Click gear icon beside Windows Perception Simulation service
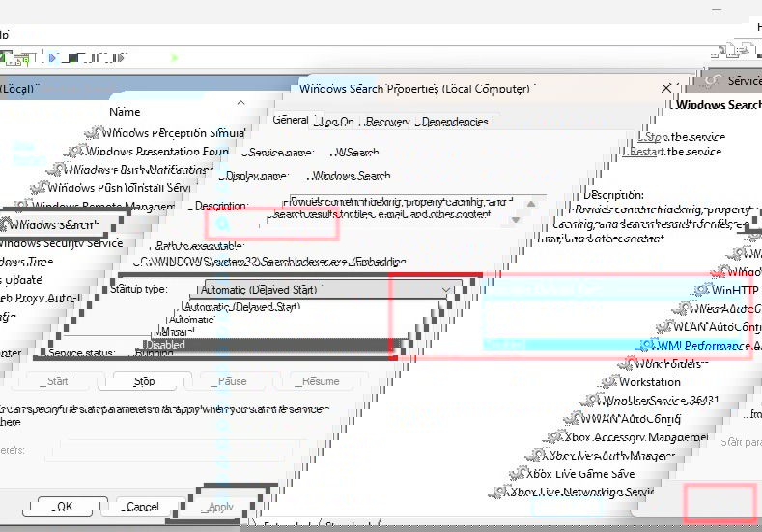Viewport: 762px width, 532px height. tap(94, 132)
